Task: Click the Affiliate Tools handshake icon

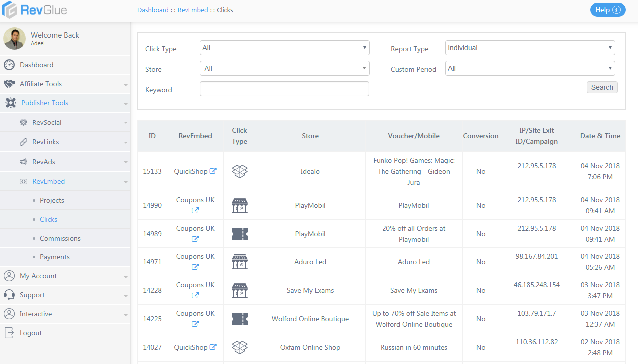Action: (x=9, y=84)
